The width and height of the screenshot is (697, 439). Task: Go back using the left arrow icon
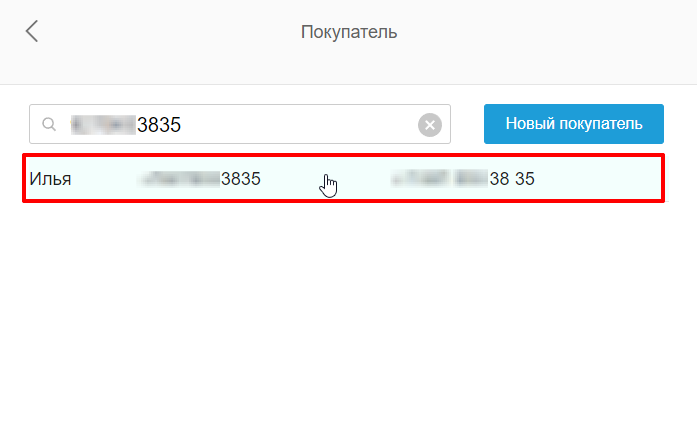coord(32,31)
